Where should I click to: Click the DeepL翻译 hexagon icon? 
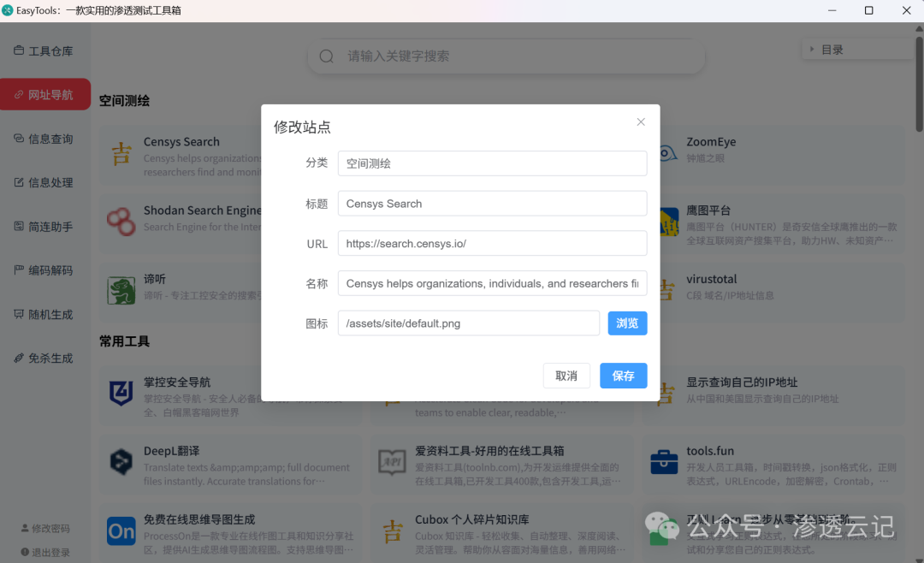(121, 461)
